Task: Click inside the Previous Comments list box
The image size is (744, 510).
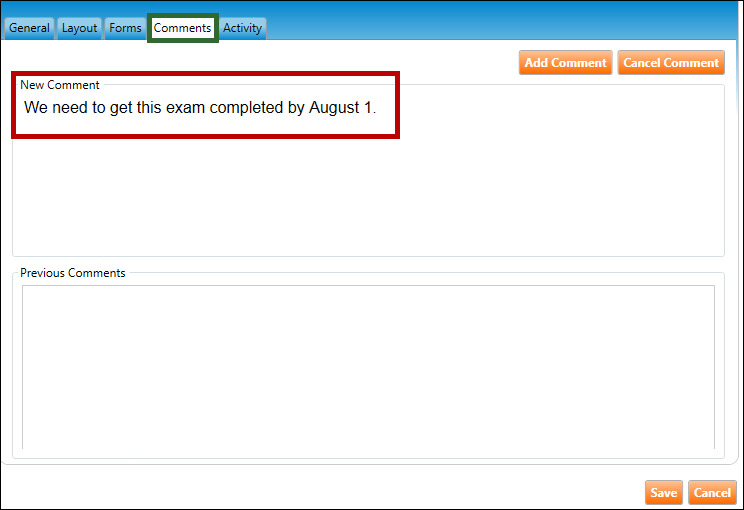Action: [368, 366]
